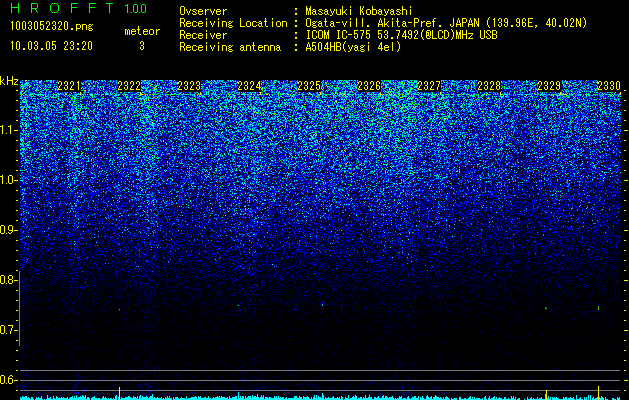Click the grey detection-range bar beside 0.8
Screen dimensions: 629x400
point(19,309)
